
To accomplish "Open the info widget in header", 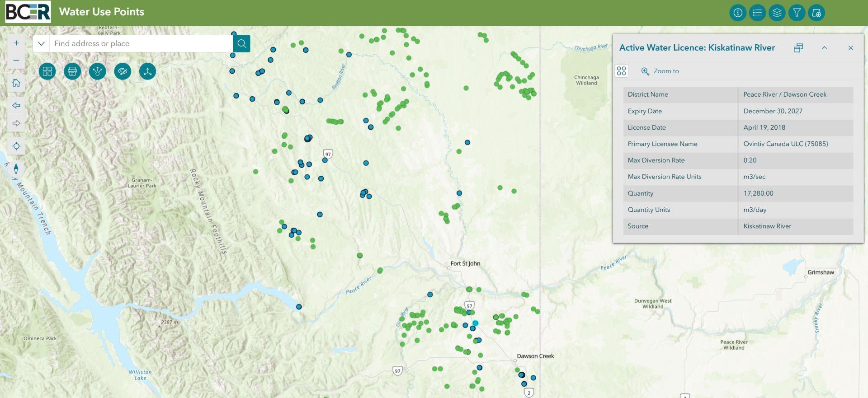I will [x=738, y=13].
